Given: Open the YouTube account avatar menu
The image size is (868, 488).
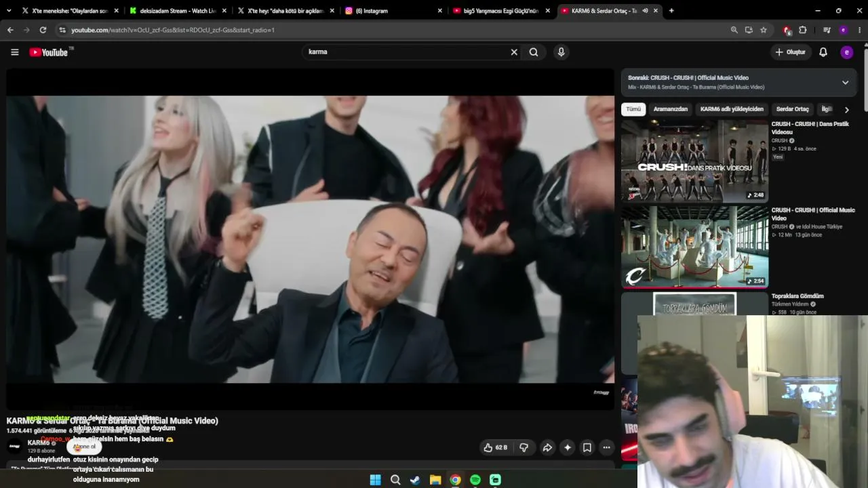Looking at the screenshot, I should 846,52.
